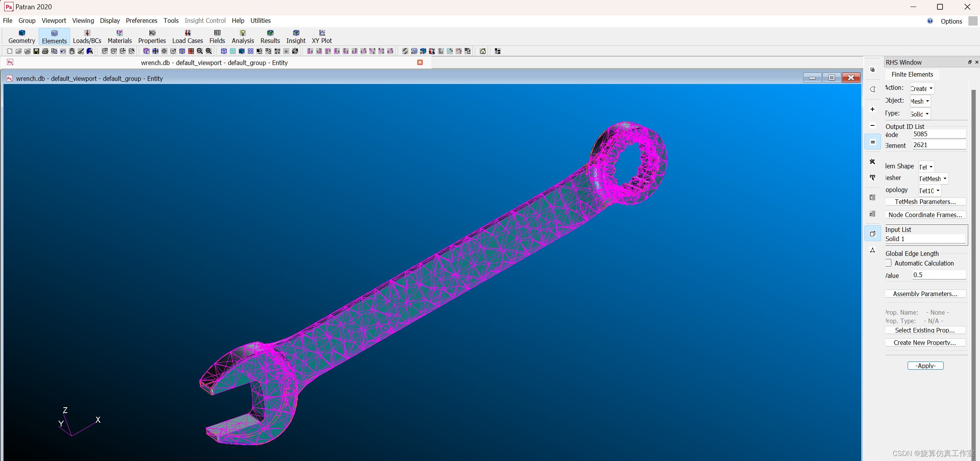Click the Home icon in toolbar
The height and width of the screenshot is (461, 980).
pos(483,51)
